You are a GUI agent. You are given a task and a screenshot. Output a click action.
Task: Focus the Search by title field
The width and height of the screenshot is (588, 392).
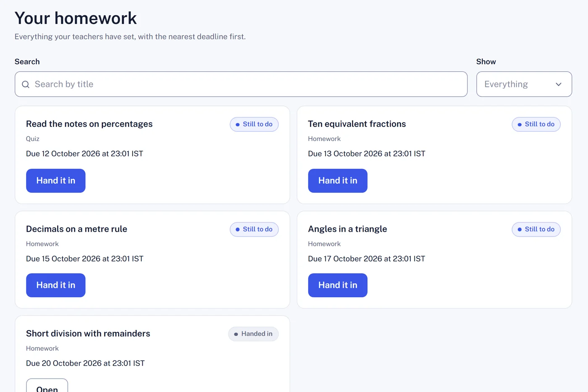[241, 84]
